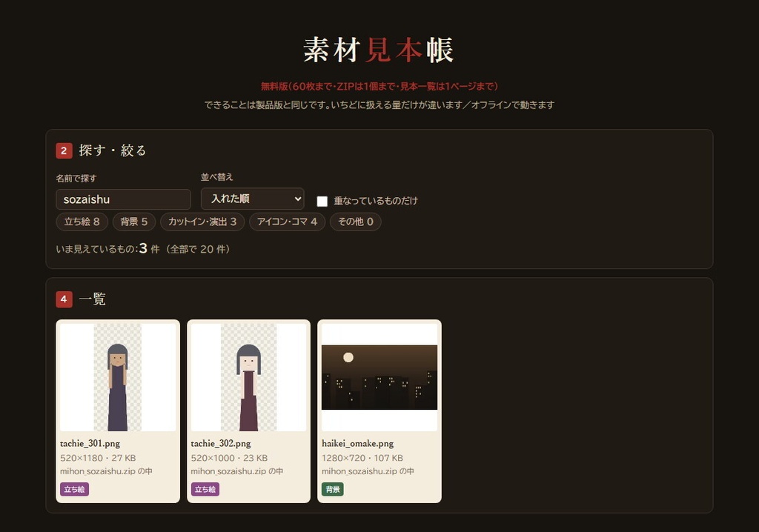Click the 一覧 section heading
The height and width of the screenshot is (532, 759).
(x=93, y=299)
